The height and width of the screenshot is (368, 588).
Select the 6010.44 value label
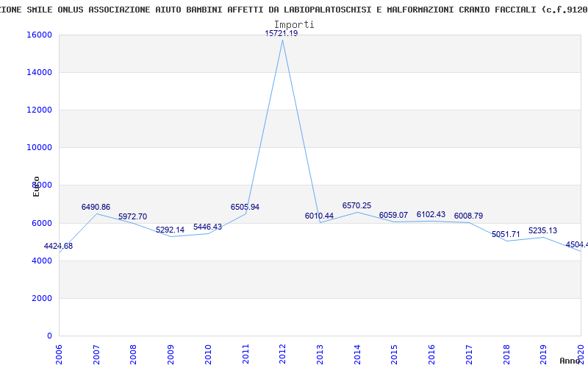(319, 216)
